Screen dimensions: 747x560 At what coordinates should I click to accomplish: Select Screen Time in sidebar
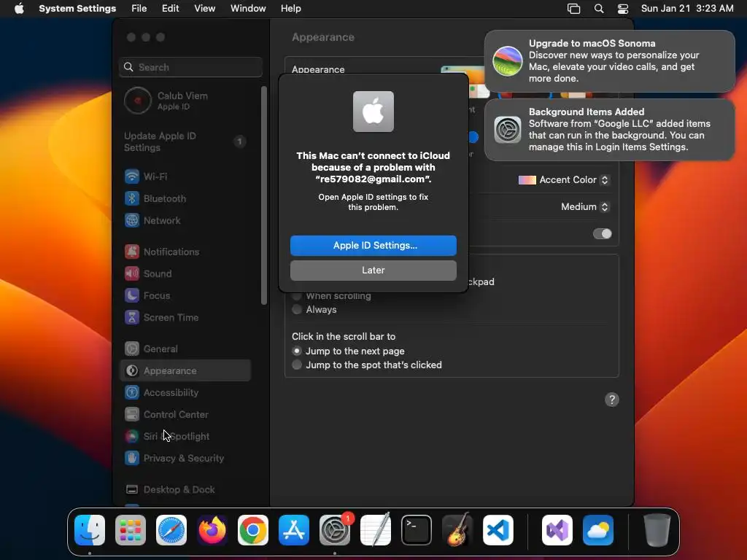click(185, 318)
